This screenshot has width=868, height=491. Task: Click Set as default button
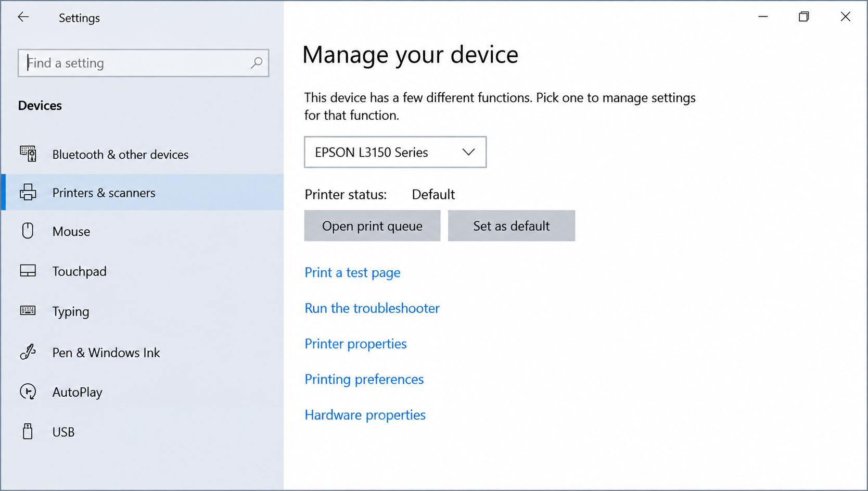[x=512, y=226]
